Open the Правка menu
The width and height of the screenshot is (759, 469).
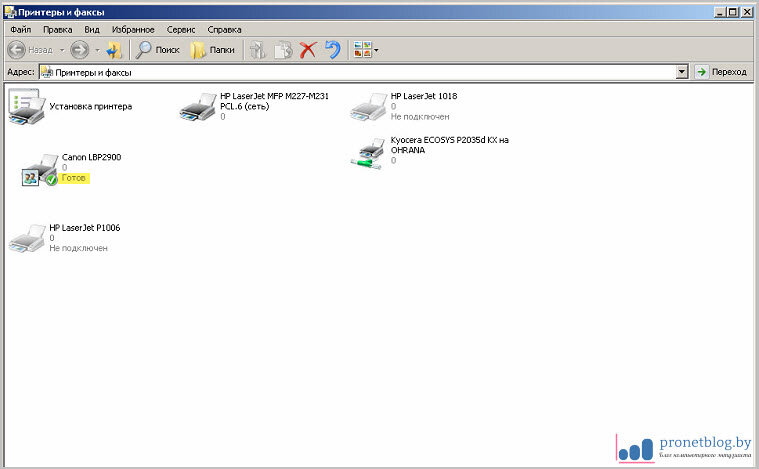point(58,30)
